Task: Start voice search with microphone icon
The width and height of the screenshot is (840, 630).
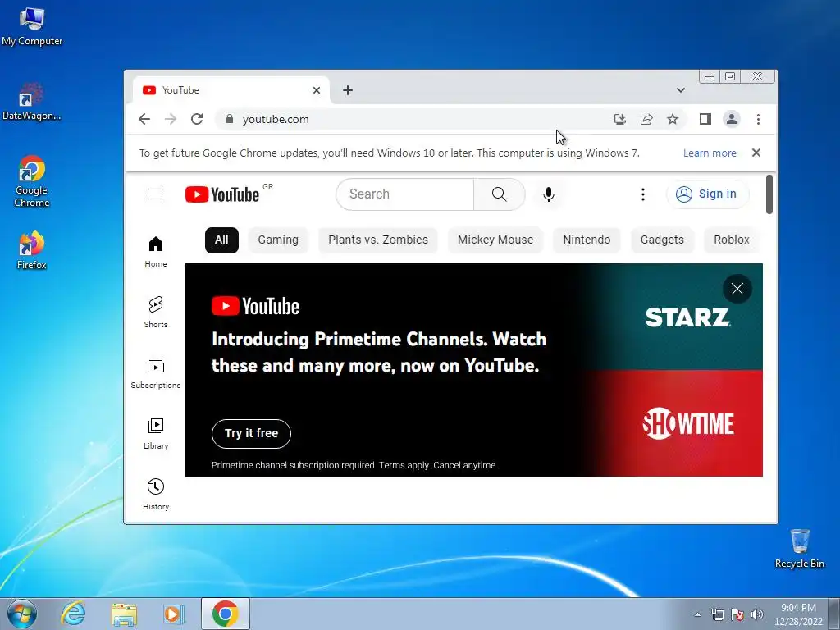Action: (548, 194)
